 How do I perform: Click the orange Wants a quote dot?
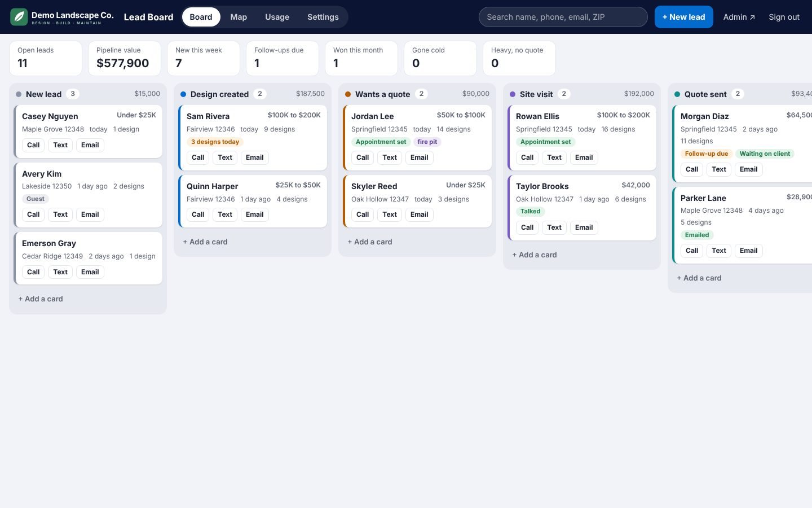[348, 94]
